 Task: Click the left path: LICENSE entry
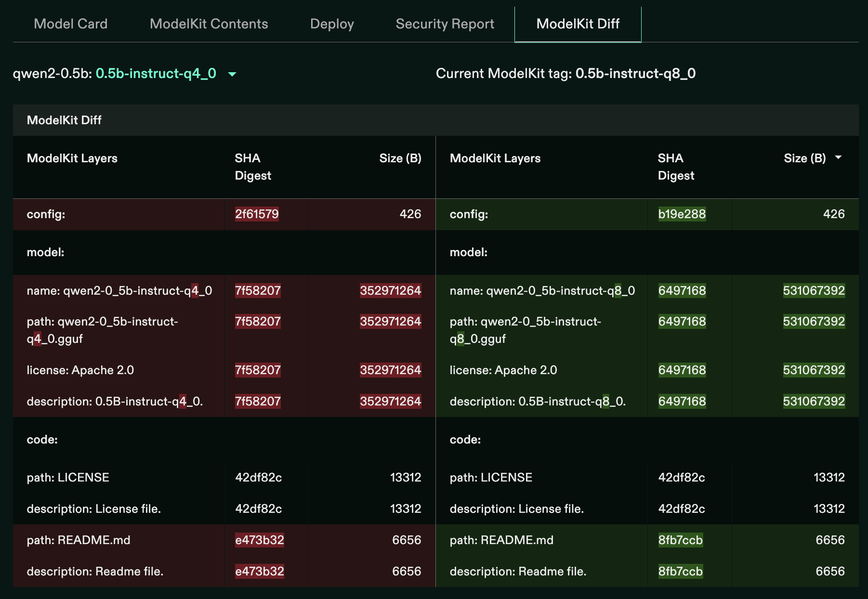68,477
